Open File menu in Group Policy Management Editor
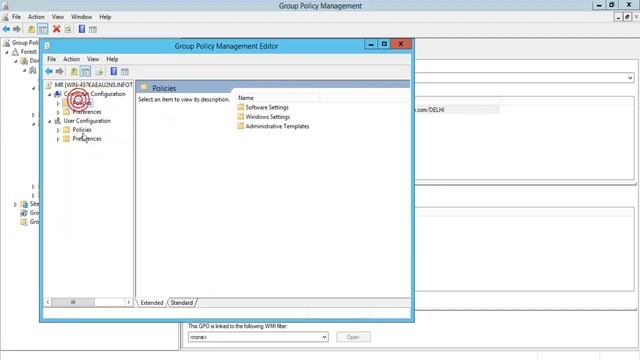Viewport: 640px width, 360px height. tap(51, 59)
